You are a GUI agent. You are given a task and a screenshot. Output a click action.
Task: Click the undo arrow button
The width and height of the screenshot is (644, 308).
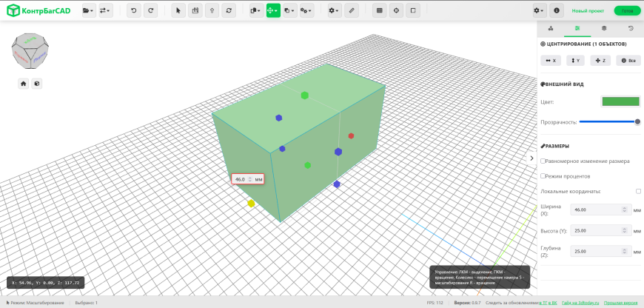(x=133, y=10)
